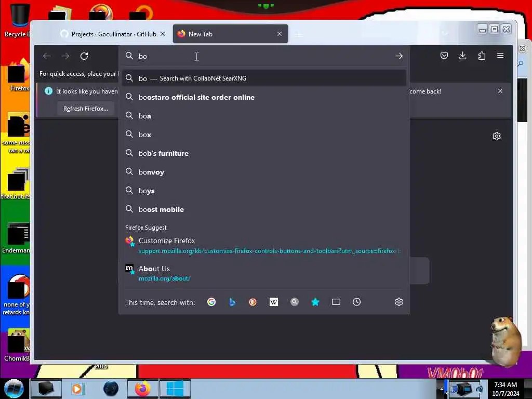Open the Windows logo taskbar app

tap(175, 389)
